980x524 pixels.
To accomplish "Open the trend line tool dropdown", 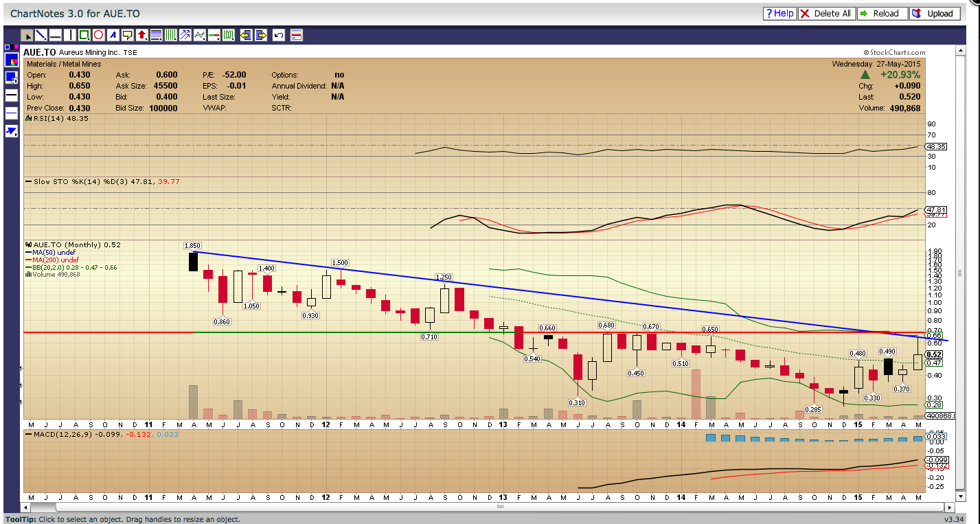I will [x=41, y=35].
